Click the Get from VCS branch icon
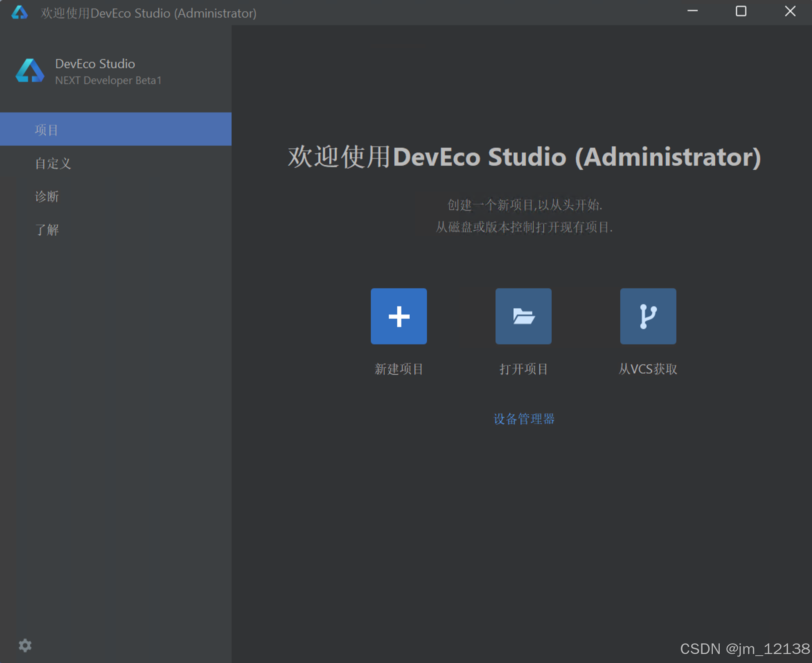Viewport: 812px width, 663px height. click(648, 316)
